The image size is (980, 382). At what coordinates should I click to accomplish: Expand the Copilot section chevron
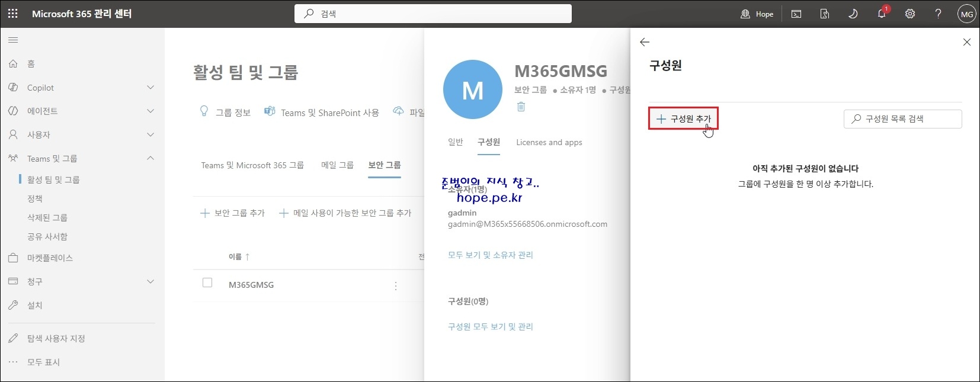point(150,88)
